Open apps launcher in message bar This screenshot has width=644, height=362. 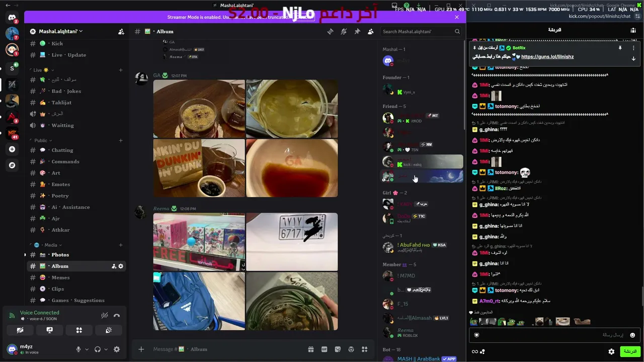pyautogui.click(x=365, y=349)
